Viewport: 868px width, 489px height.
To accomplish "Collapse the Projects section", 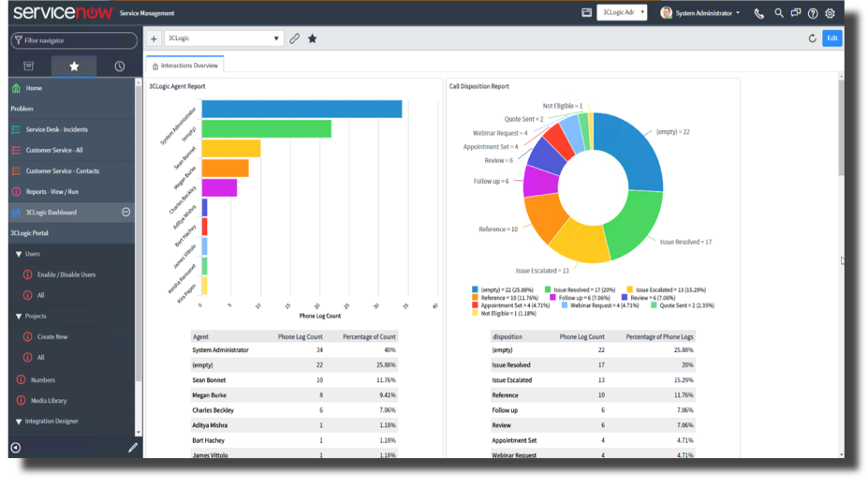I will click(x=19, y=317).
